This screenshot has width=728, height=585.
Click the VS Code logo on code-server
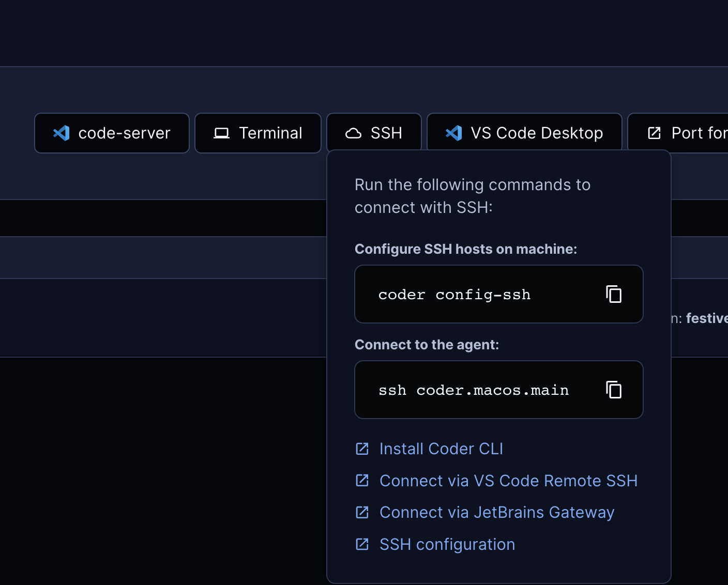click(62, 133)
